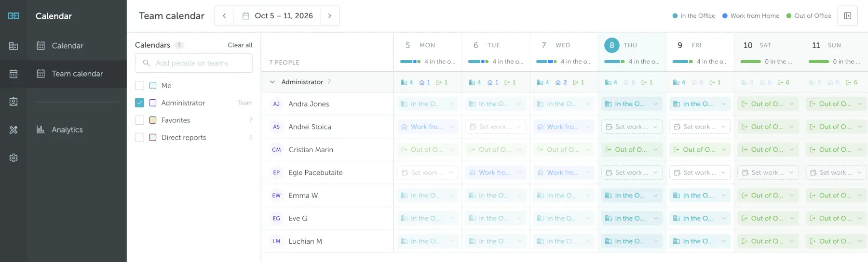Screen dimensions: 868x262
Task: Open the tools icon in left rail
Action: click(14, 130)
